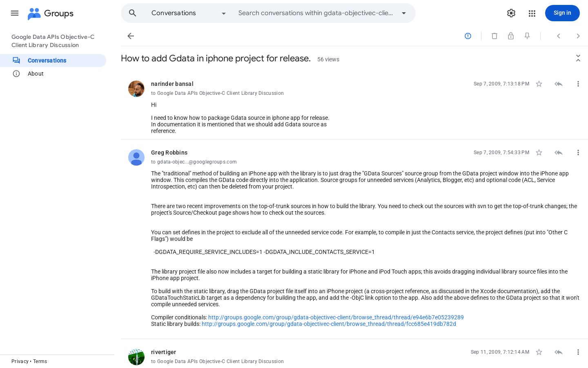588x368 pixels.
Task: Open the Compiler conditionals thread link
Action: (336, 317)
